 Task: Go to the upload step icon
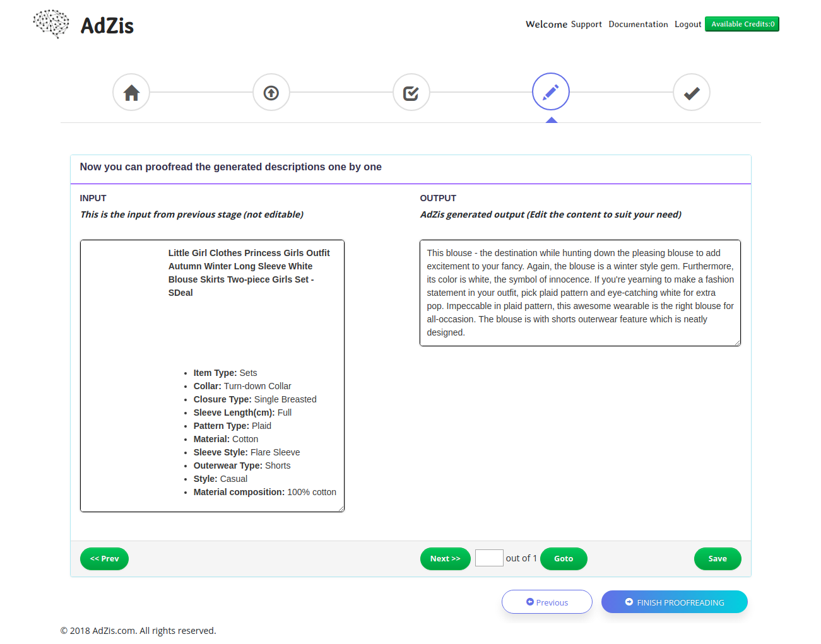[x=271, y=93]
